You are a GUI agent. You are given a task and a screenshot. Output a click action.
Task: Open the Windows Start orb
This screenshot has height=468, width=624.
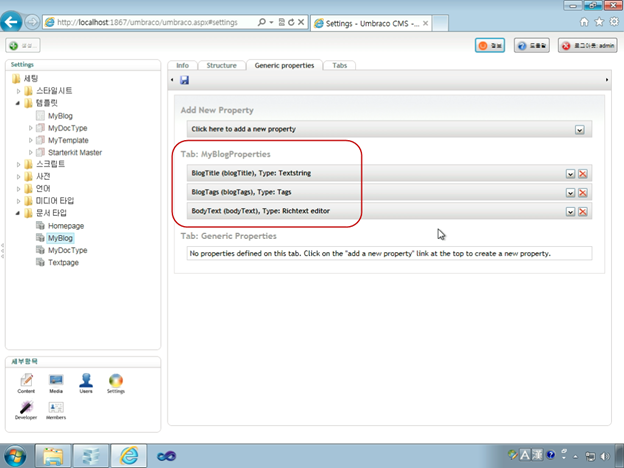pos(14,456)
